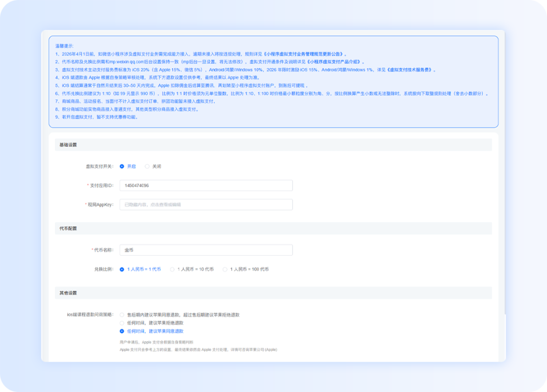The height and width of the screenshot is (392, 547).
Task: Choose the 1 人民币 = 1 代币 ratio
Action: [x=122, y=269]
